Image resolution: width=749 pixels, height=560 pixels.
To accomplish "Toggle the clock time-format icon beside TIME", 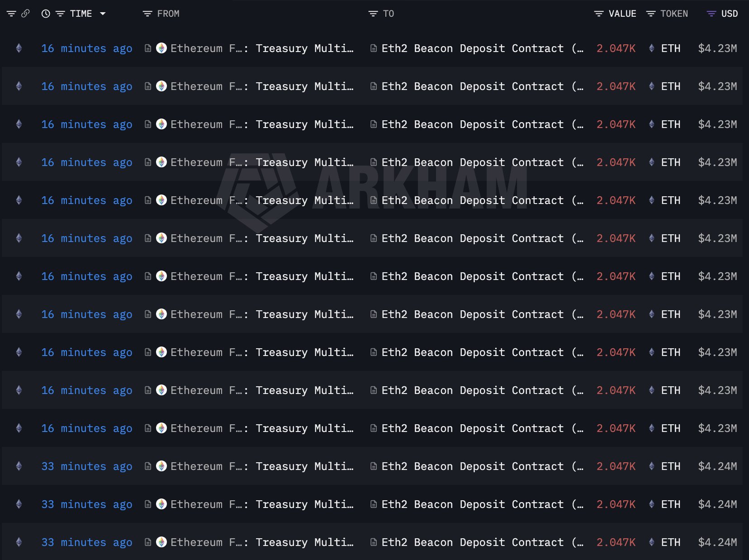I will tap(46, 14).
